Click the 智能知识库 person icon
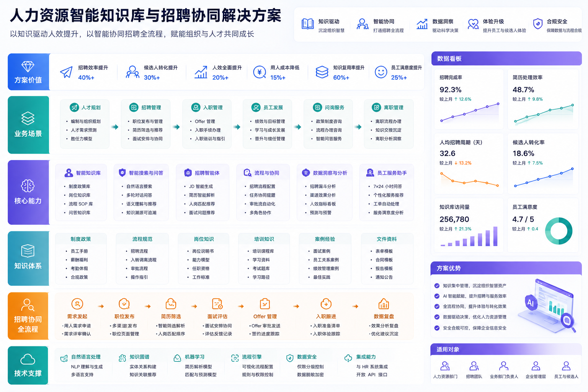 point(69,173)
